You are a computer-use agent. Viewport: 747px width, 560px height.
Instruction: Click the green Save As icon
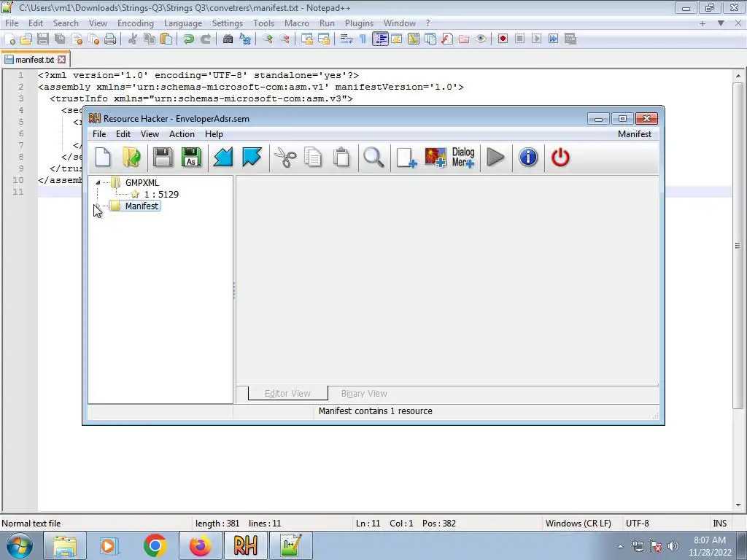191,157
